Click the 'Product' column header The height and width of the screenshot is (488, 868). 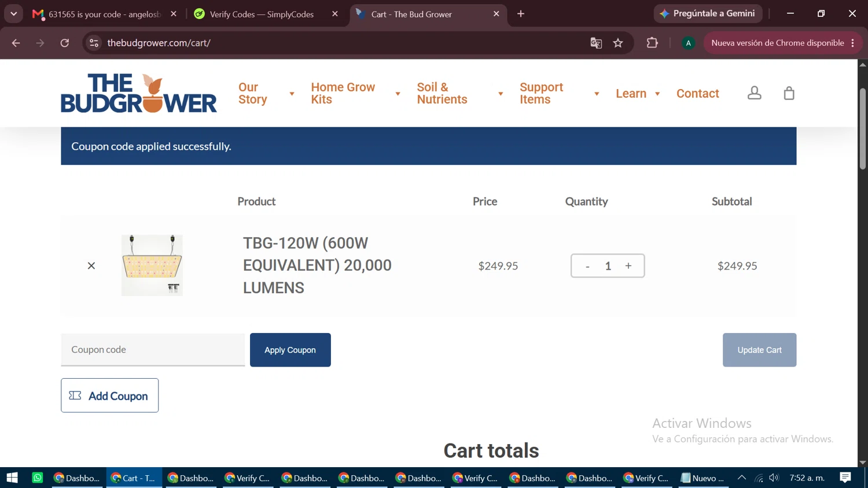(x=256, y=201)
